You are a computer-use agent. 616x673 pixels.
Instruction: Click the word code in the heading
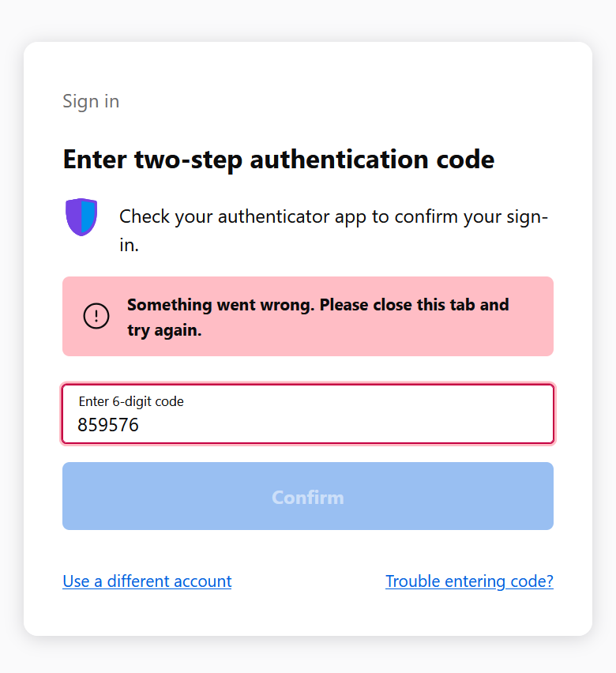click(465, 160)
